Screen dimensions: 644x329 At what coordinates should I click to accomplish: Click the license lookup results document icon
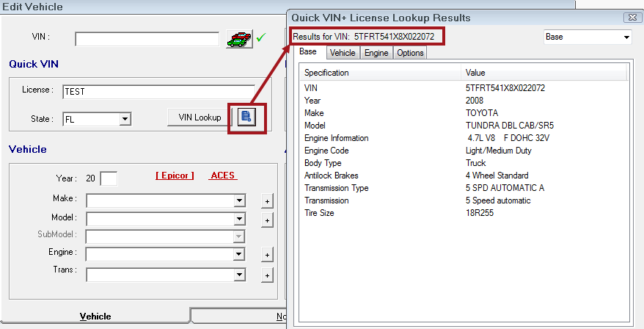(x=246, y=117)
